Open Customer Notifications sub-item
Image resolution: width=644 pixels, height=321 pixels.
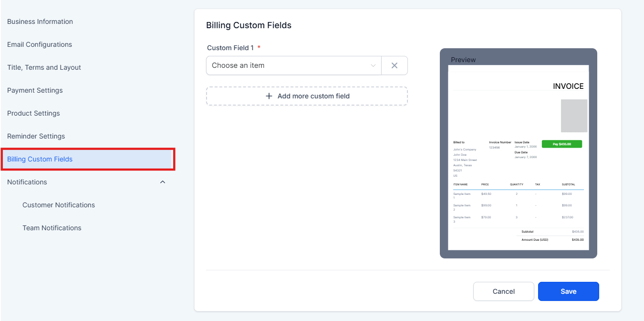(59, 205)
